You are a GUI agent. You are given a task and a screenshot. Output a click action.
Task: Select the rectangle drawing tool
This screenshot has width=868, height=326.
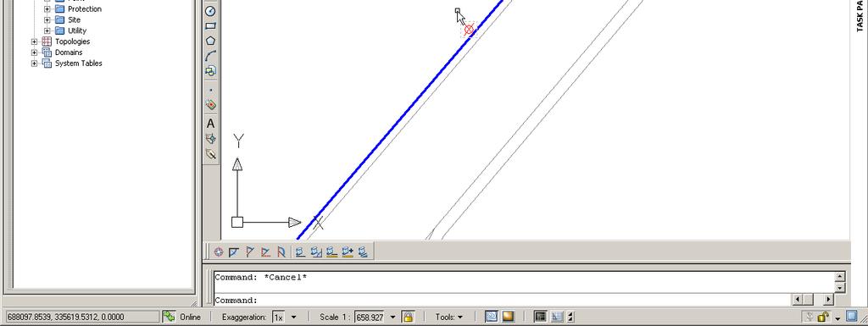click(210, 25)
